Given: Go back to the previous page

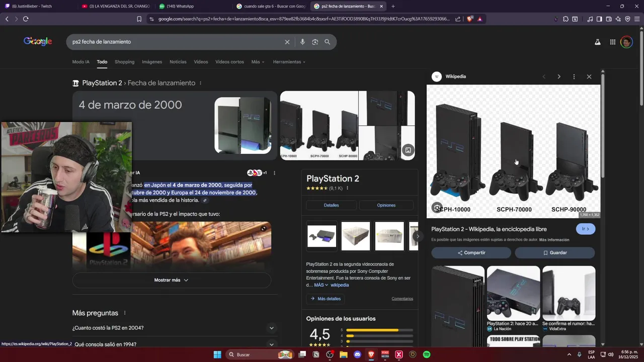Looking at the screenshot, I should tap(7, 19).
